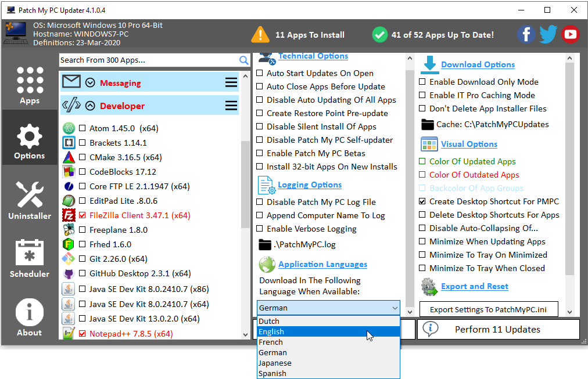Click Perform 11 Updates button
Image resolution: width=588 pixels, height=379 pixels.
coord(498,329)
